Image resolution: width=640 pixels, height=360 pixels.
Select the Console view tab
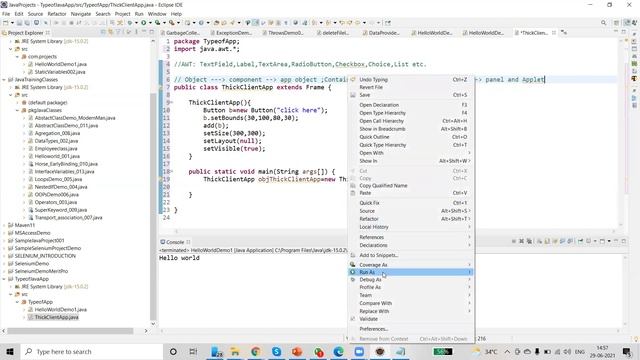click(175, 242)
